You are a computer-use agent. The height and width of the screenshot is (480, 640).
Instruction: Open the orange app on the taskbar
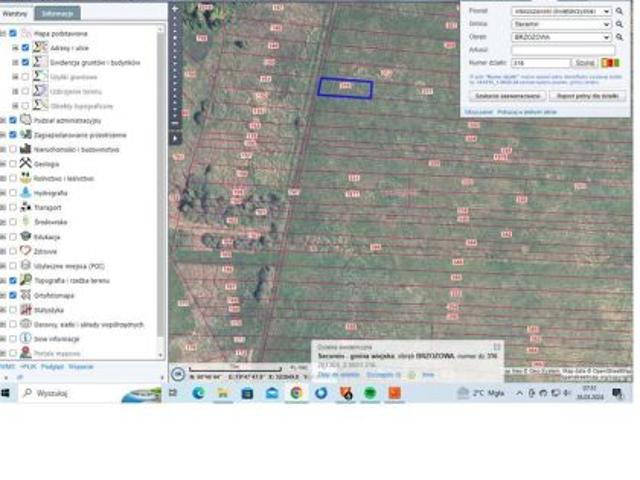pyautogui.click(x=394, y=393)
